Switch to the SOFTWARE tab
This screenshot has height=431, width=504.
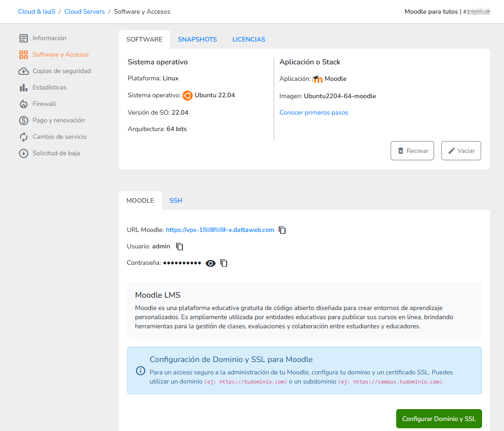pos(144,40)
